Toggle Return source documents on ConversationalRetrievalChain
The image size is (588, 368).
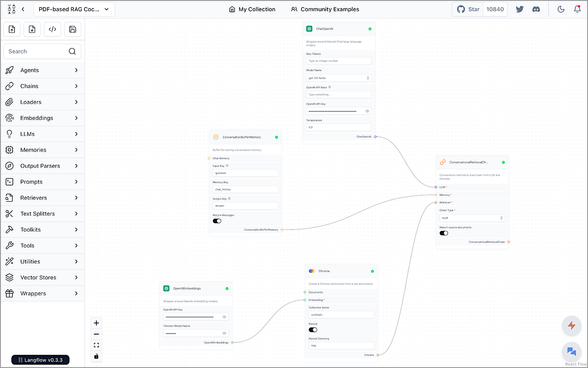tap(443, 233)
